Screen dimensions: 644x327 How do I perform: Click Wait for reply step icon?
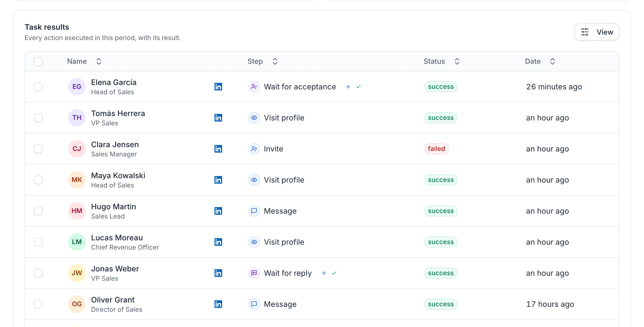254,273
